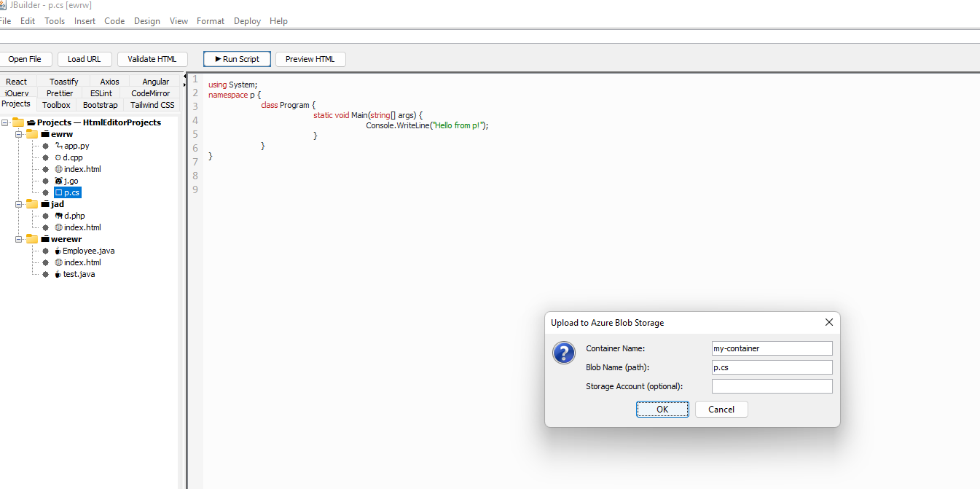This screenshot has width=980, height=489.
Task: Click the folder icon of ewrw project
Action: pyautogui.click(x=32, y=134)
